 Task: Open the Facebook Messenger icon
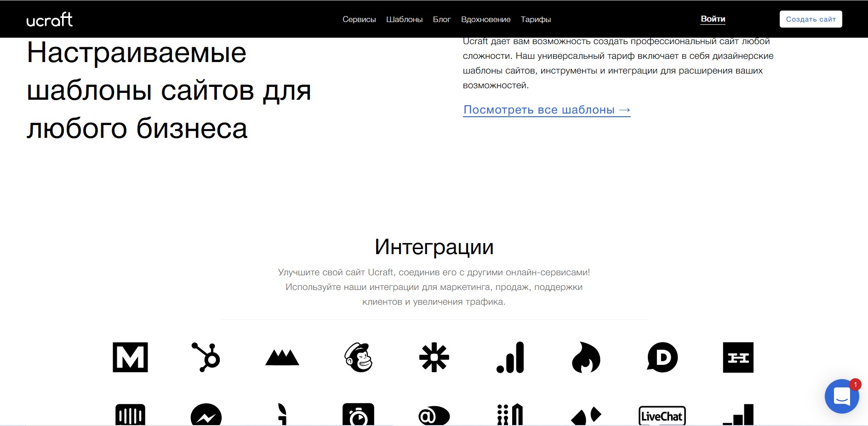tap(206, 415)
